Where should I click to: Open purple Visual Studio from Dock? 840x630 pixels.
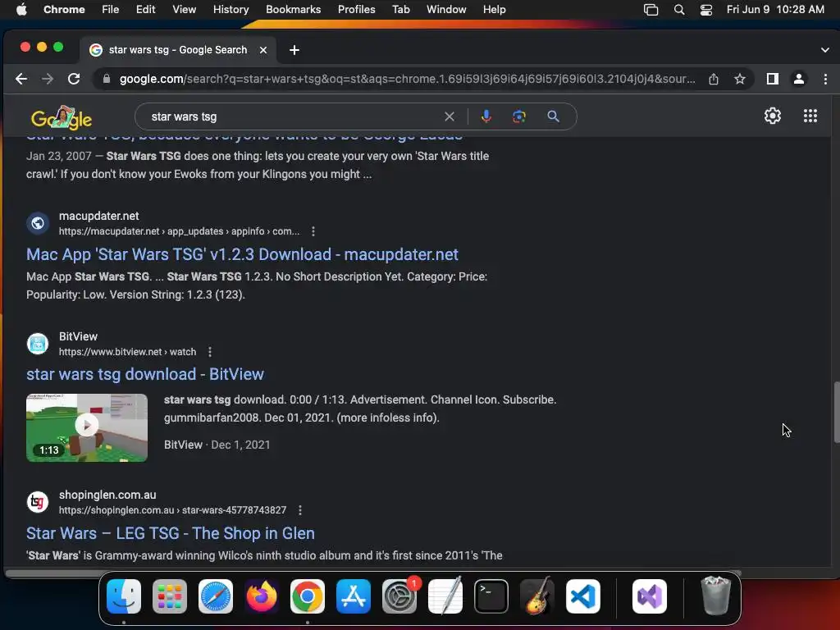[x=650, y=596]
